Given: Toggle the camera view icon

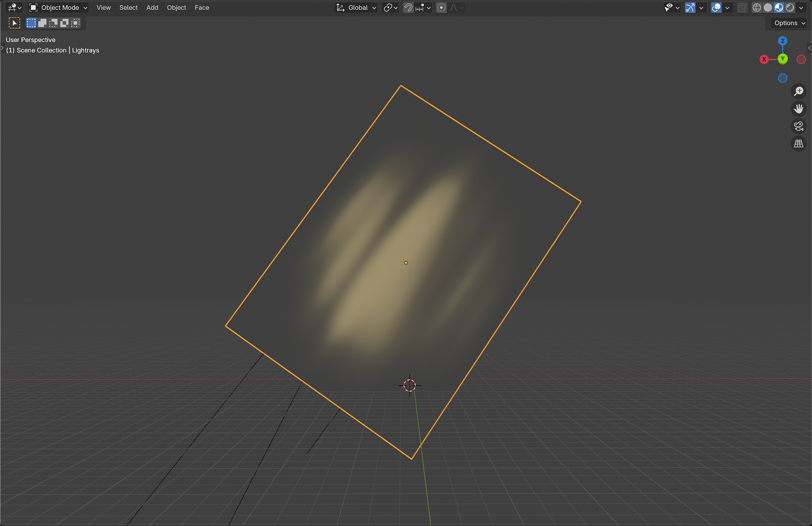Looking at the screenshot, I should click(798, 126).
